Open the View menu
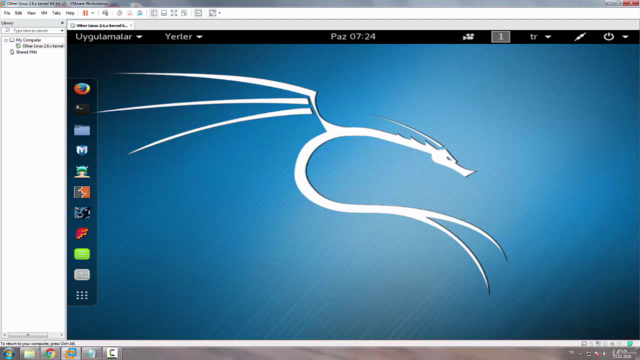Image resolution: width=640 pixels, height=360 pixels. coord(31,13)
